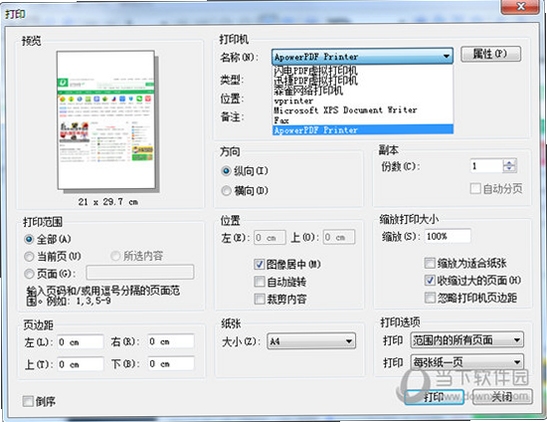The image size is (547, 422).
Task: Choose 当前页 print range option
Action: (x=29, y=257)
